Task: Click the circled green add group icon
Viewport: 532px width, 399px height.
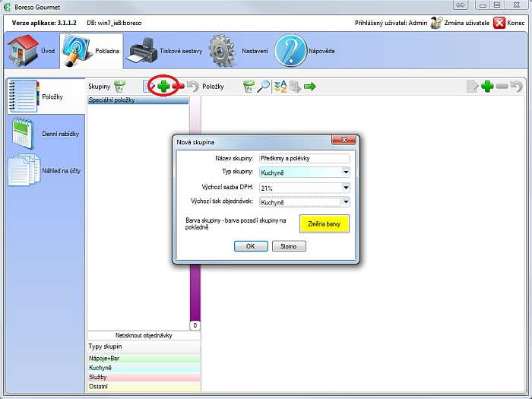Action: click(x=163, y=87)
